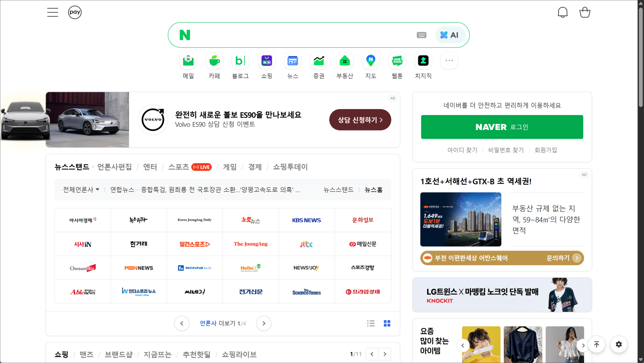Select the 맨즈 shopping tab
This screenshot has width=644, height=363.
[x=87, y=354]
